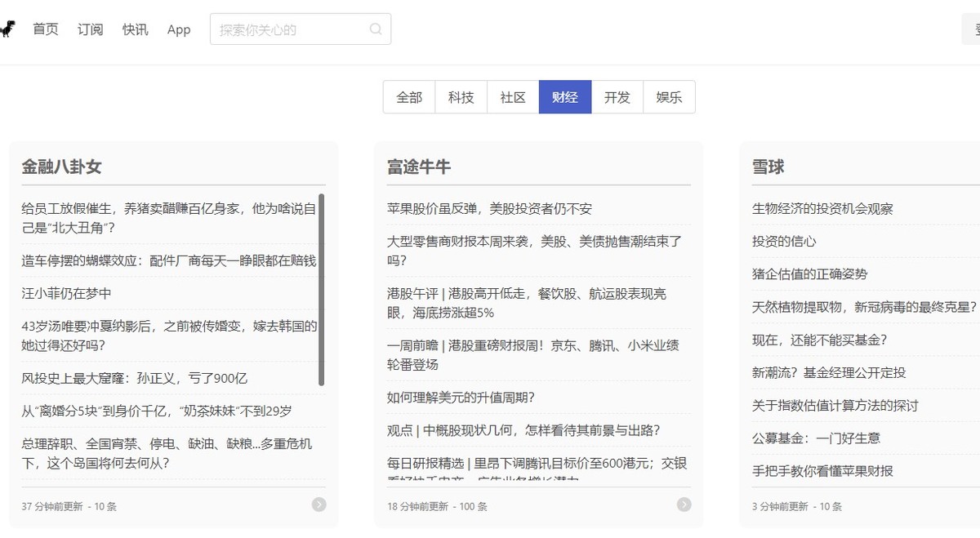Image resolution: width=980 pixels, height=538 pixels.
Task: Open article 风投史上最大窟窿 孙正义
Action: click(x=135, y=378)
